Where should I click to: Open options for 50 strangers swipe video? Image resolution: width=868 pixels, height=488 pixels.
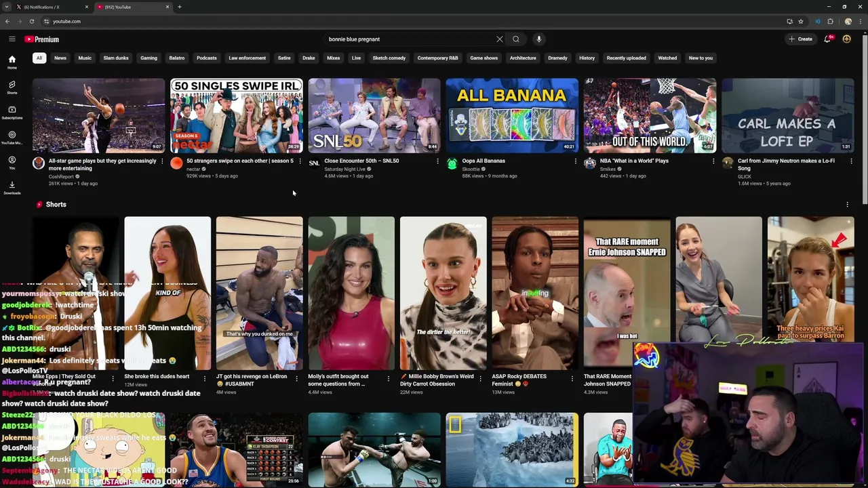click(300, 161)
